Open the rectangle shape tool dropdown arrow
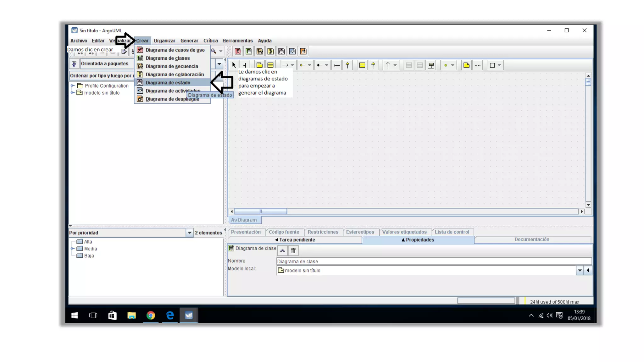 (x=499, y=65)
